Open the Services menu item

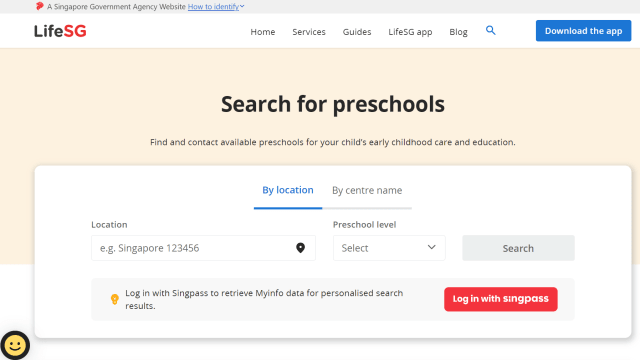coord(309,32)
